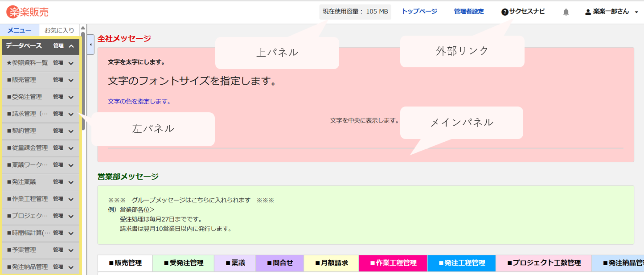The image size is (644, 275).
Task: Click the 現在使用容量 105 MB indicator
Action: [355, 12]
